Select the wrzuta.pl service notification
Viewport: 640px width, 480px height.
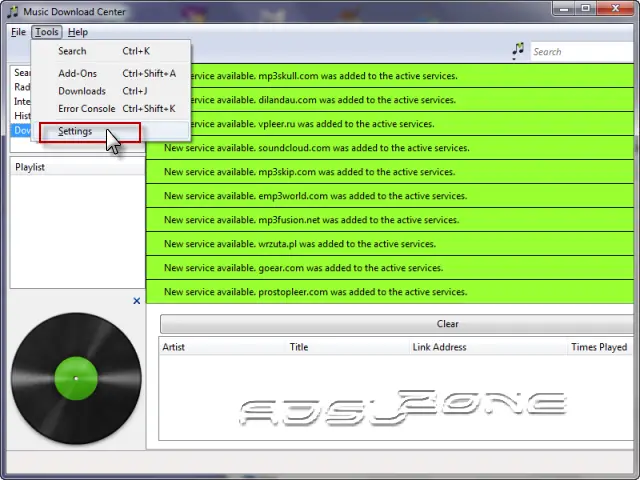(390, 244)
